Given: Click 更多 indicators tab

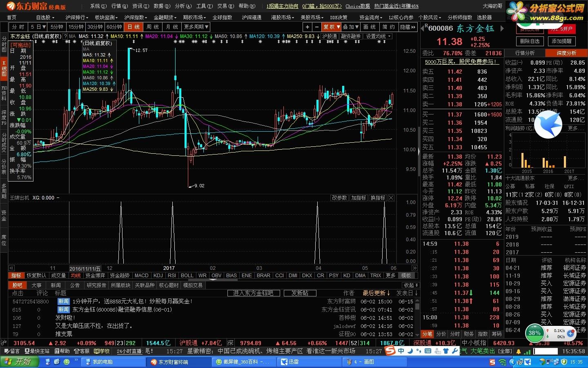Looking at the screenshot, I should point(391,276).
